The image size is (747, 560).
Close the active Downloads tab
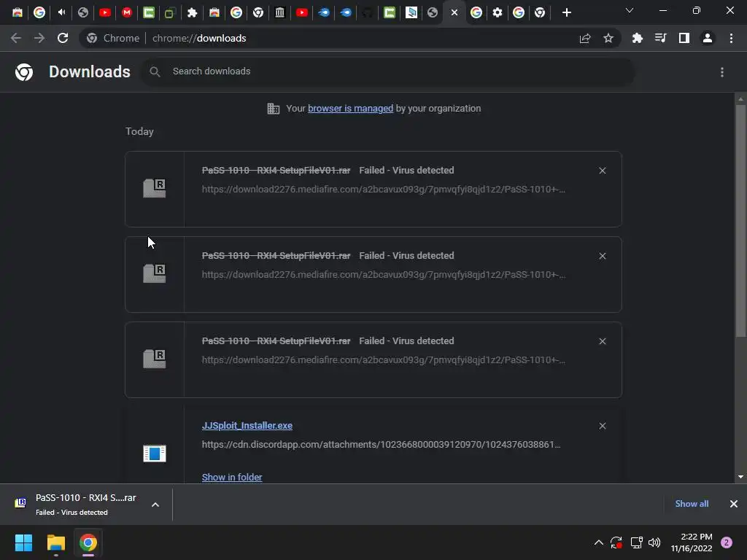[x=454, y=13]
